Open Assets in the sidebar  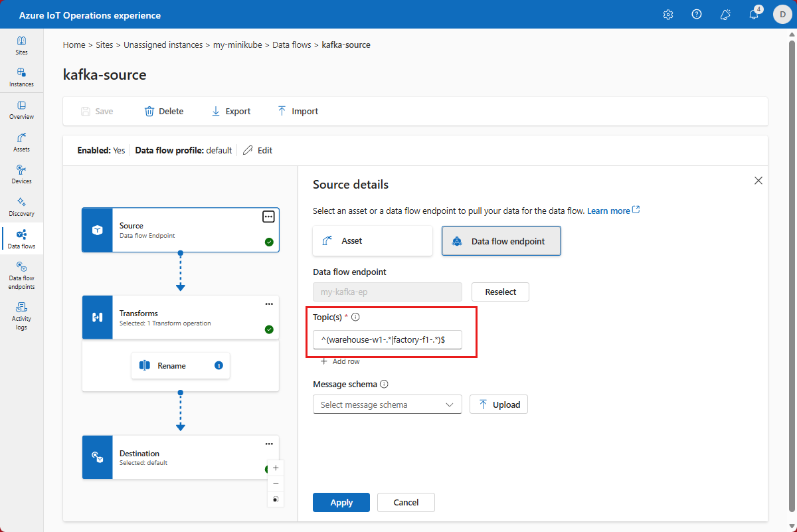click(x=21, y=142)
